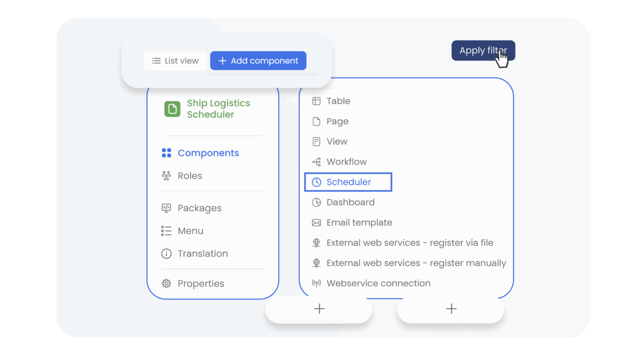Click the Properties gear icon
644x362 pixels.
pyautogui.click(x=167, y=284)
